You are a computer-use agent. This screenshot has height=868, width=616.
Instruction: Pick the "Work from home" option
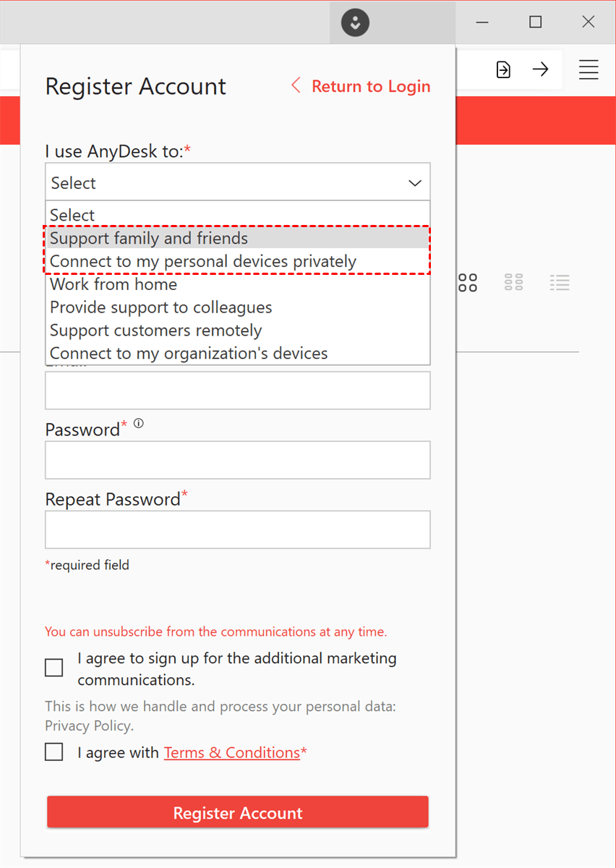[114, 284]
